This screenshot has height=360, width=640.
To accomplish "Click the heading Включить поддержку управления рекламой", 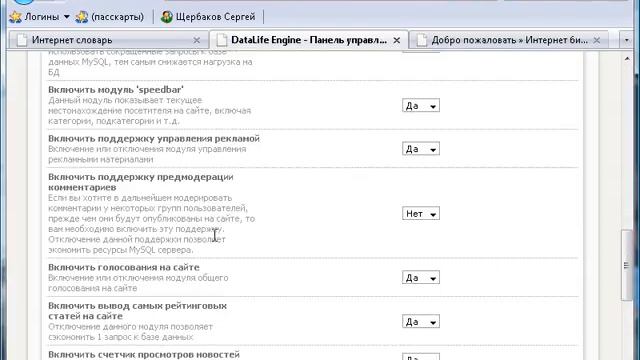I will (154, 138).
